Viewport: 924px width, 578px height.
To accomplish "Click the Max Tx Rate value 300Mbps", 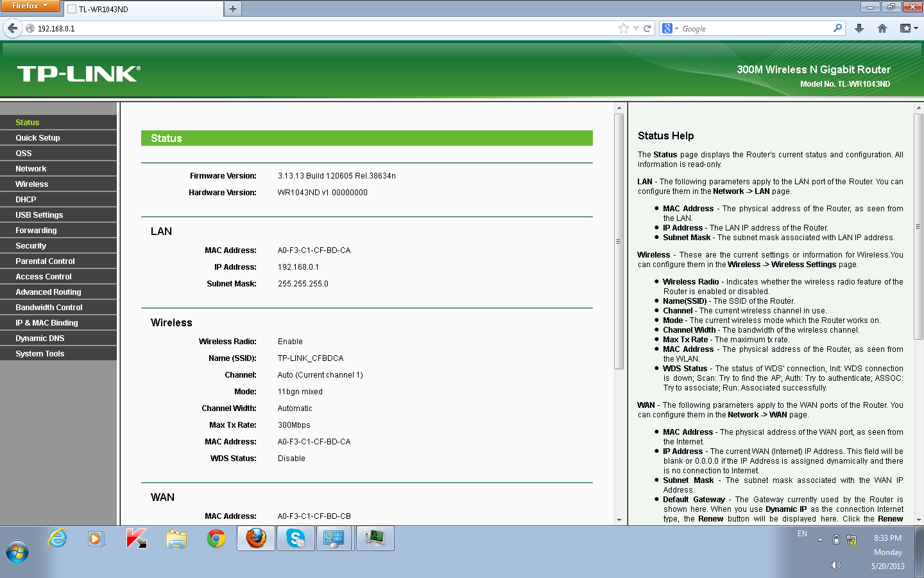I will coord(294,425).
